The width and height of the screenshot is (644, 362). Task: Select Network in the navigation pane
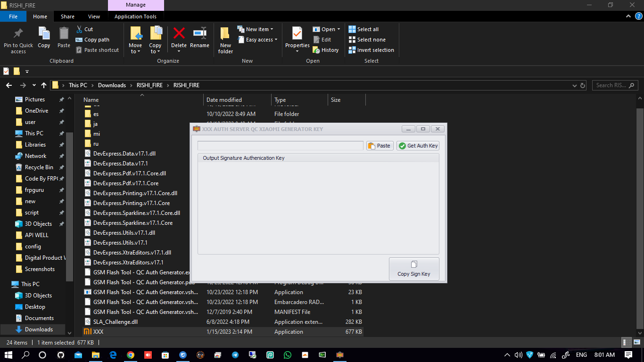(35, 156)
